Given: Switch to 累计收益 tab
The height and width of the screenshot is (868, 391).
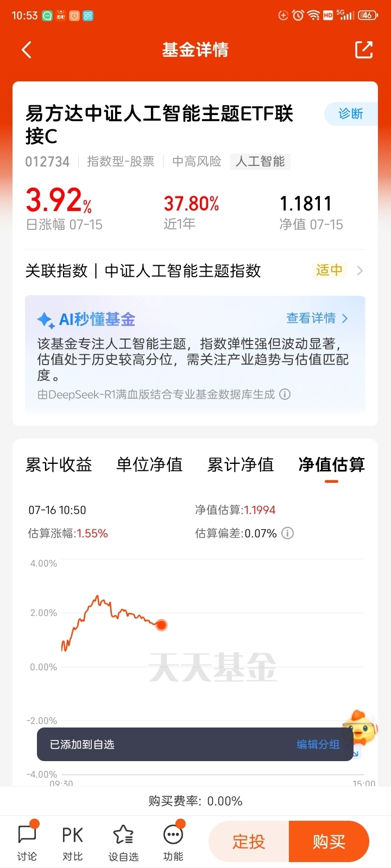Looking at the screenshot, I should [x=59, y=464].
